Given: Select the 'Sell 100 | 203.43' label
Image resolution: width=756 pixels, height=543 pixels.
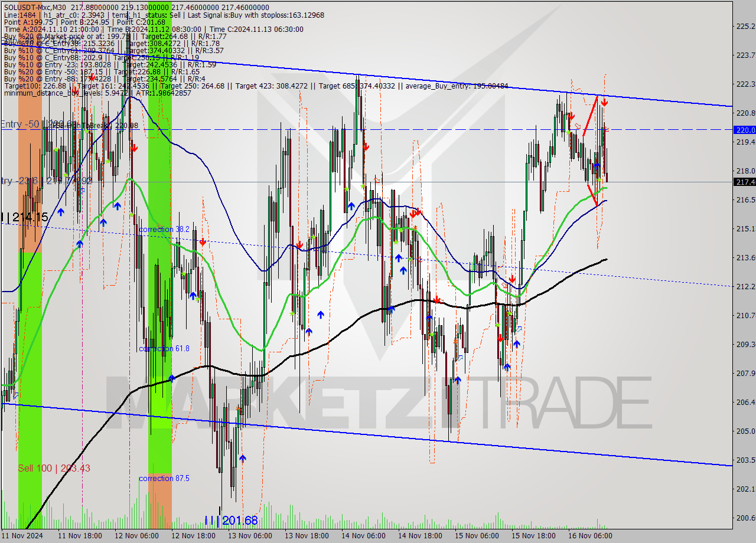Looking at the screenshot, I should tap(54, 468).
